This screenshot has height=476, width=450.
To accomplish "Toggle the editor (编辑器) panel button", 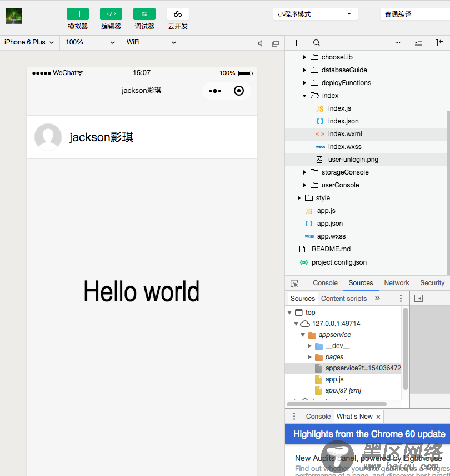I will 111,14.
